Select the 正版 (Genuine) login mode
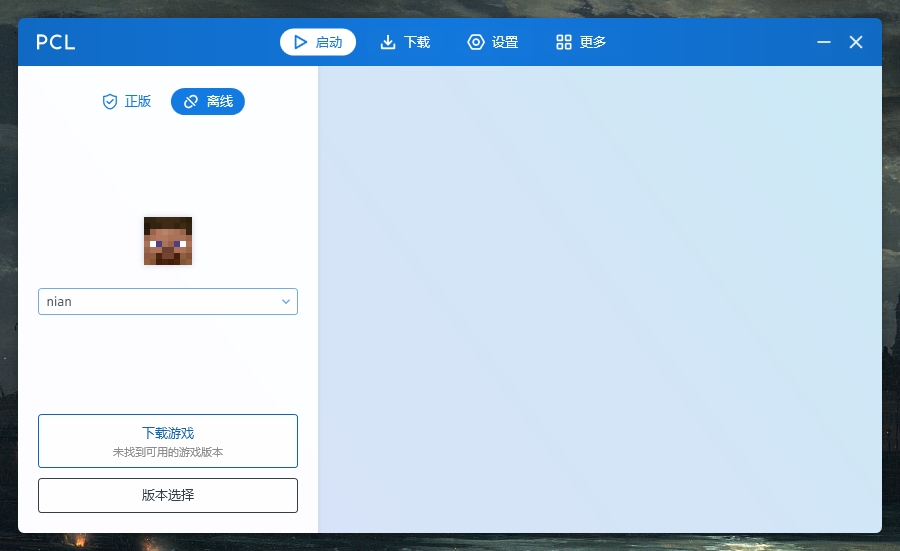The height and width of the screenshot is (551, 900). click(126, 102)
